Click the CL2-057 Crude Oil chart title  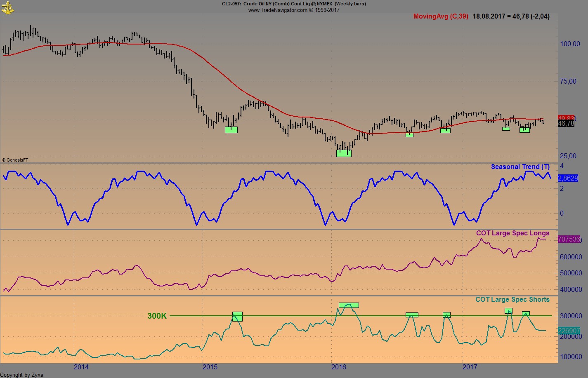click(293, 3)
